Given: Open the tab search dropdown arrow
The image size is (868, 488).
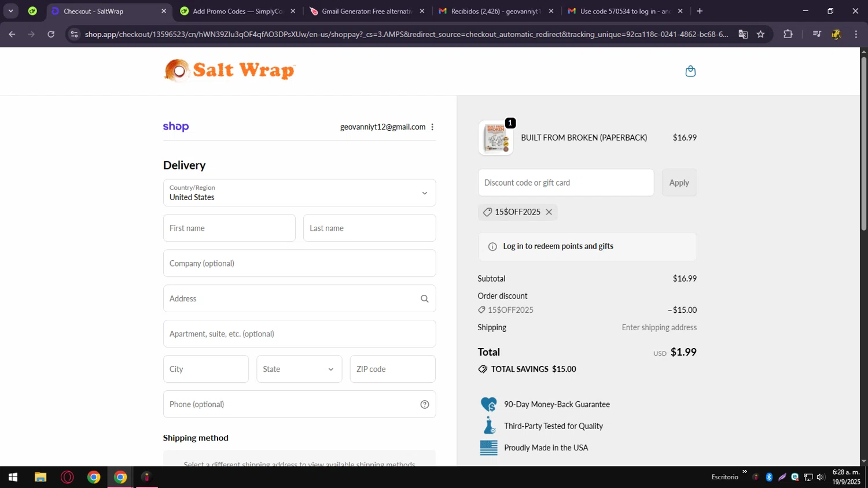Looking at the screenshot, I should pos(10,11).
